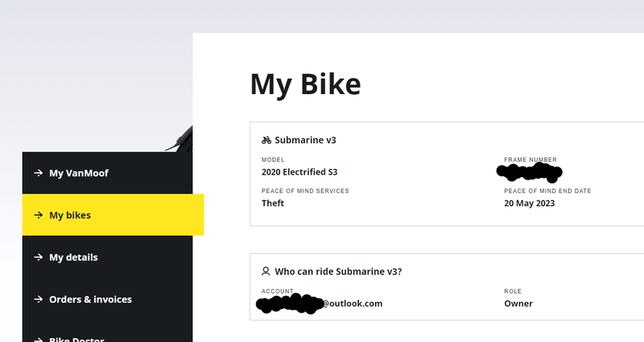Click the Submarine v3 bike name

(305, 140)
